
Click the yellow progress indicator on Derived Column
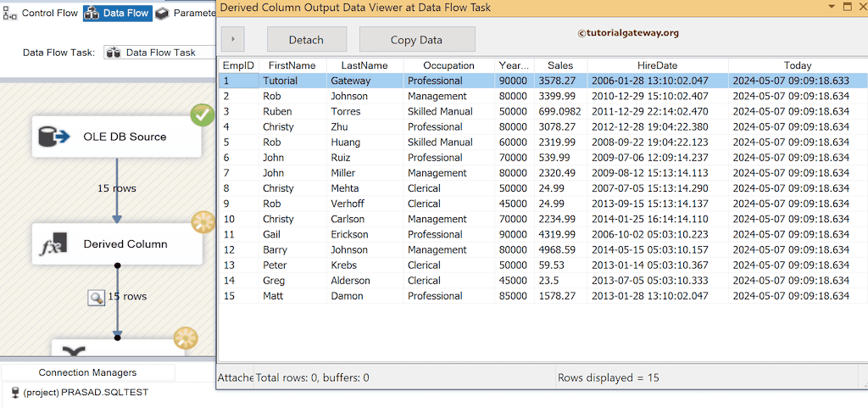click(x=203, y=222)
